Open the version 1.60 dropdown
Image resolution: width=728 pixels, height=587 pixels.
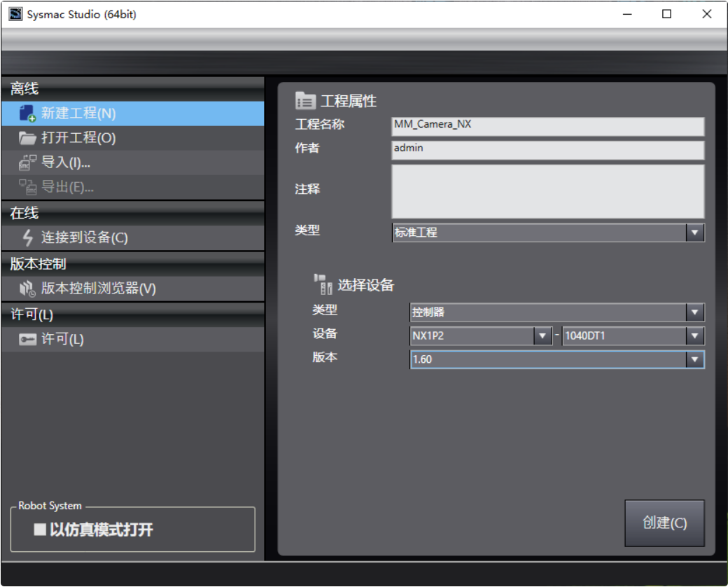click(694, 359)
